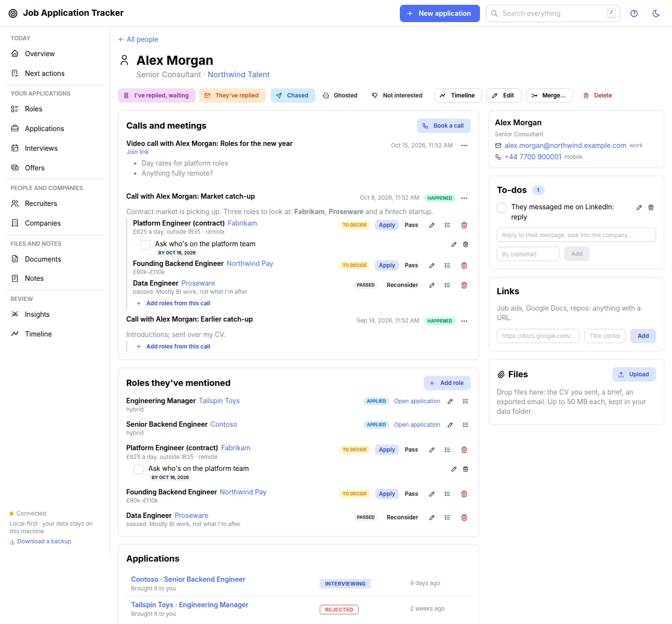672x624 pixels.
Task: Open the ellipsis menu for Earlier catch-up call
Action: point(464,321)
